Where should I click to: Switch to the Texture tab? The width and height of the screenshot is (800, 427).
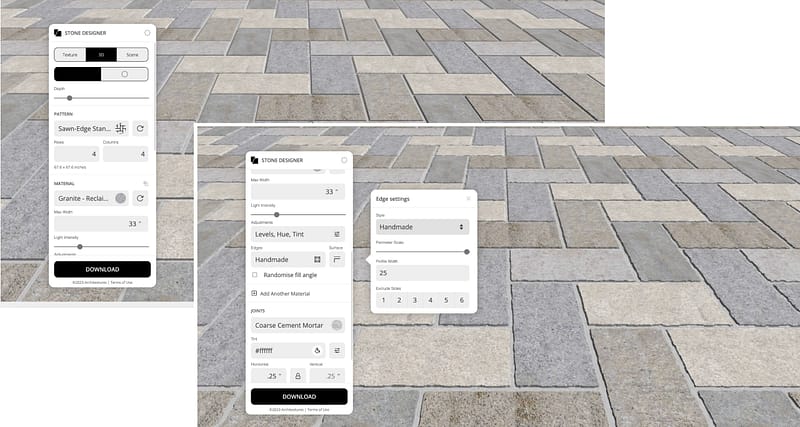click(x=70, y=54)
